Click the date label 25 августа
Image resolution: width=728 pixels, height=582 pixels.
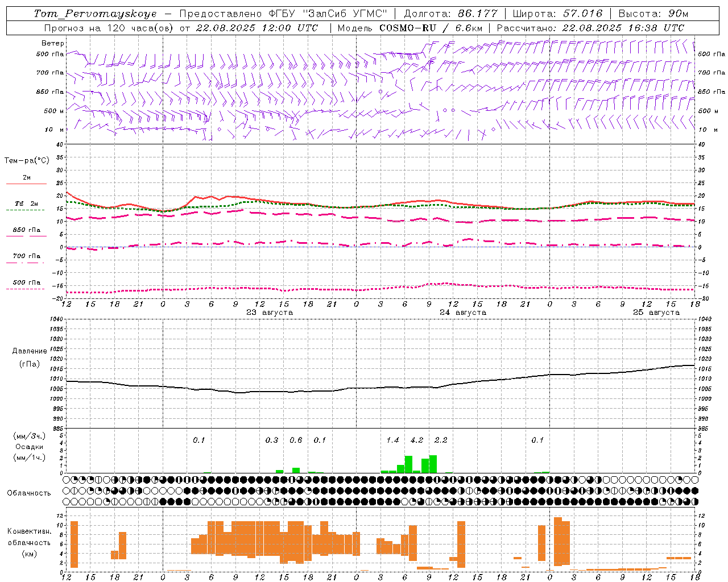point(656,313)
